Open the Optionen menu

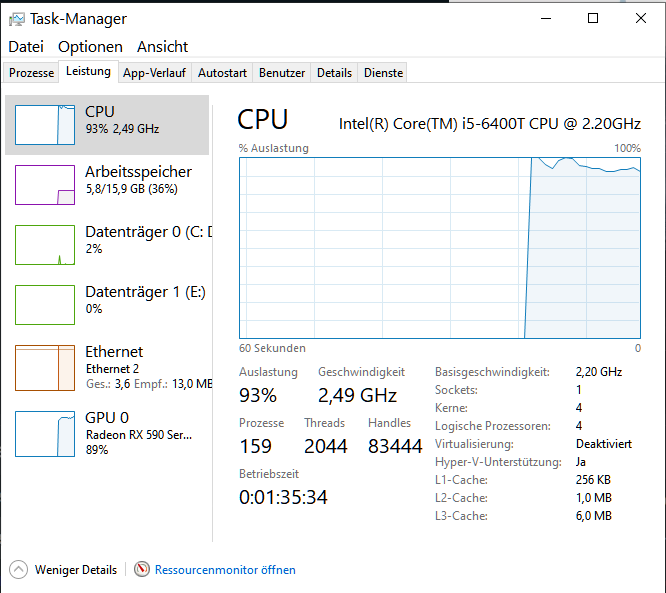90,47
